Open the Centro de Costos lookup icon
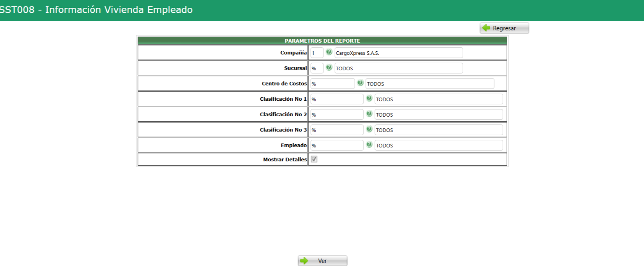 [360, 83]
